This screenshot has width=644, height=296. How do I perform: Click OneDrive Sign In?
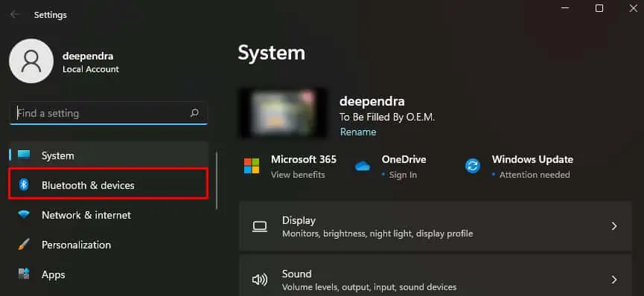tap(403, 175)
